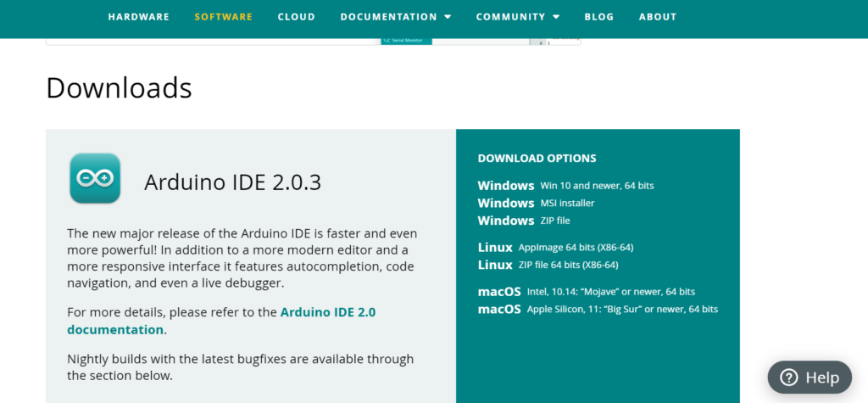Download Linux AppImage 64 bits
This screenshot has width=868, height=403.
click(555, 247)
